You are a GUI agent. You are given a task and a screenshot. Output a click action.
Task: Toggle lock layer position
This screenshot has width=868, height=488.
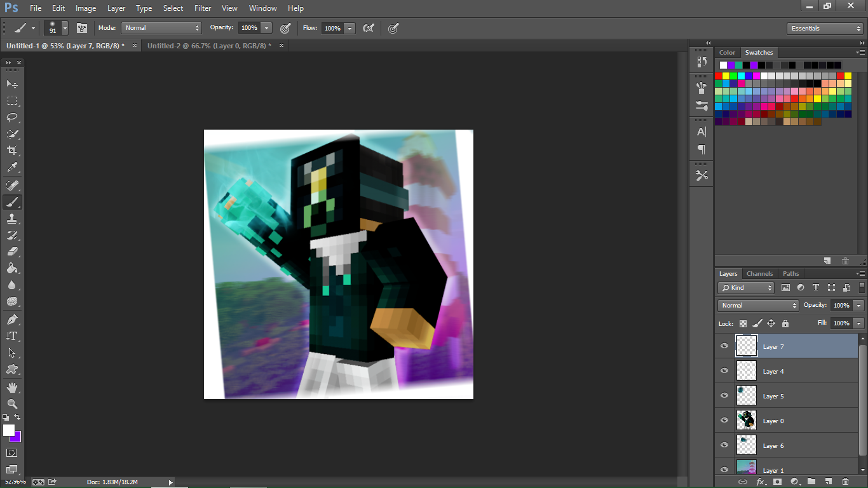pos(771,323)
